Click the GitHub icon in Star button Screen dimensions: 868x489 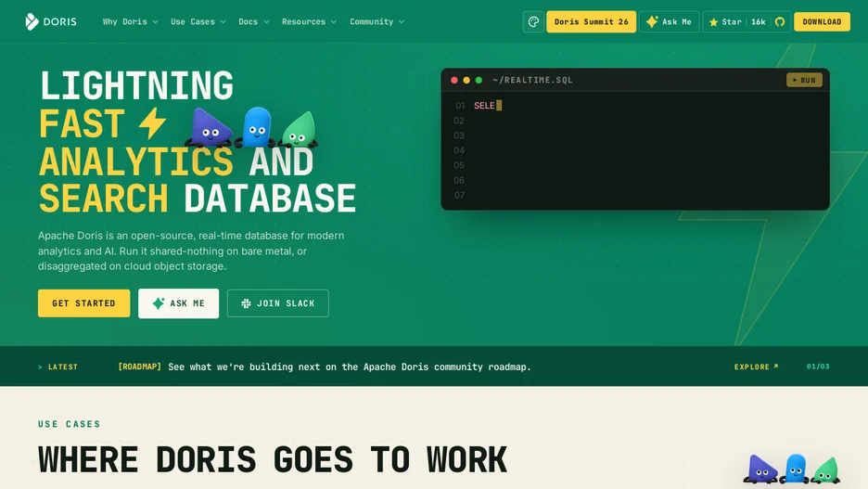point(779,21)
